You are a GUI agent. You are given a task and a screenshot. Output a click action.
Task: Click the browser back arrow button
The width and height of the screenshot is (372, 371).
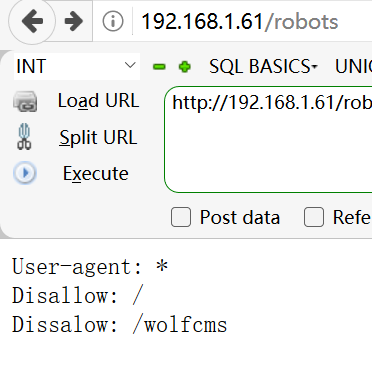[32, 21]
